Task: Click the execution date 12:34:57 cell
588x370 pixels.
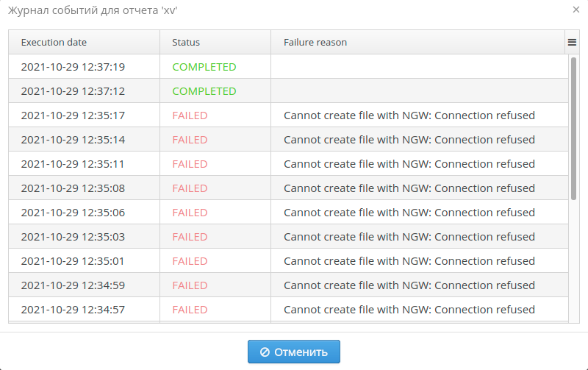Action: click(x=73, y=310)
